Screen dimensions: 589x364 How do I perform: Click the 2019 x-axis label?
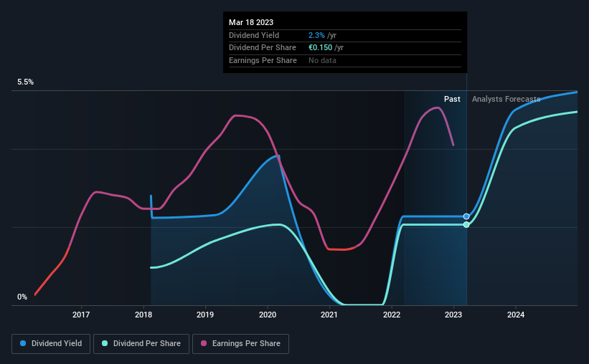pyautogui.click(x=205, y=315)
